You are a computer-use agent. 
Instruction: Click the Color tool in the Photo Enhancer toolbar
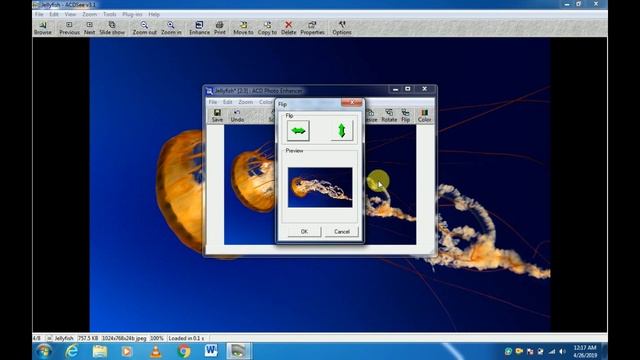click(424, 116)
